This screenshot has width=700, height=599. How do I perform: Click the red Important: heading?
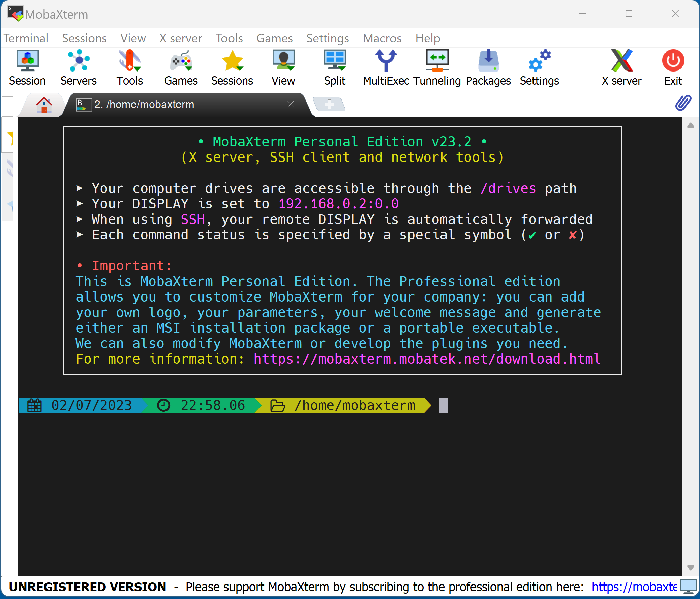pyautogui.click(x=132, y=266)
